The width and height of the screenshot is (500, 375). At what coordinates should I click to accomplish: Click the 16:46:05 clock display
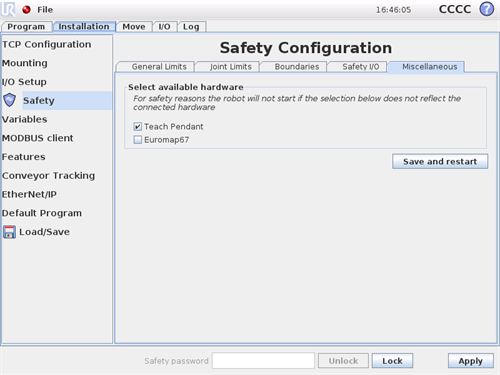click(x=394, y=10)
